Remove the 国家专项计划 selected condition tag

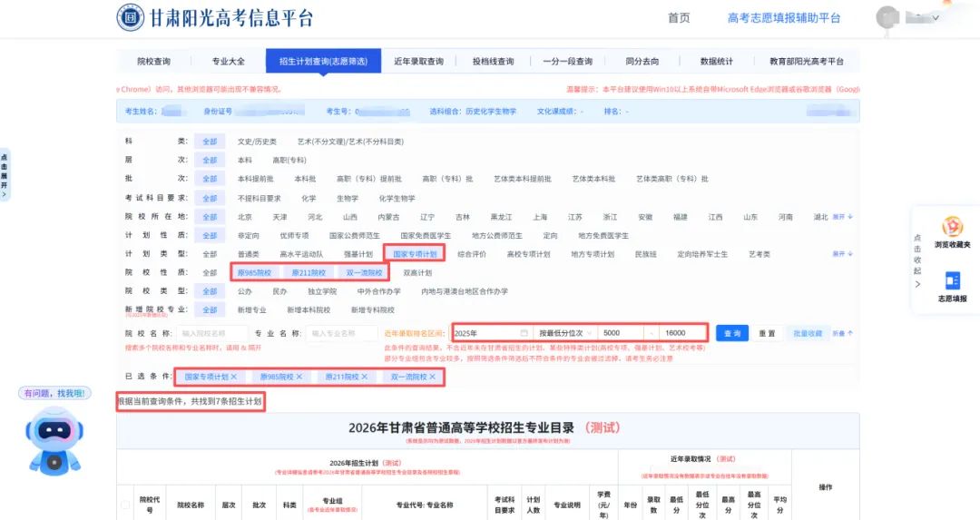(x=234, y=377)
